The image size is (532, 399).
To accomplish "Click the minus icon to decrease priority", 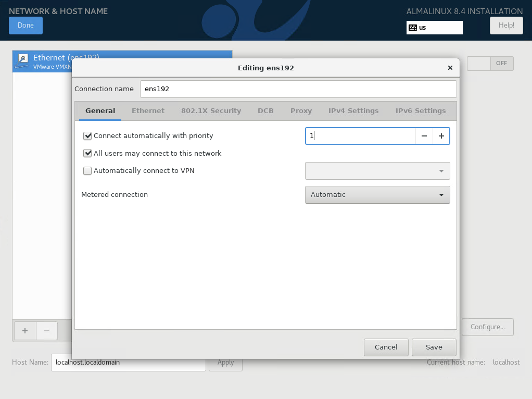I will pos(424,136).
